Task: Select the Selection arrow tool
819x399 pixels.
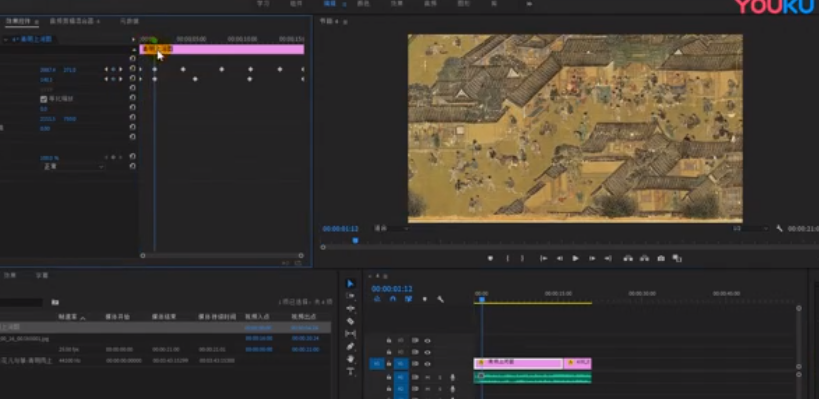Action: tap(350, 284)
